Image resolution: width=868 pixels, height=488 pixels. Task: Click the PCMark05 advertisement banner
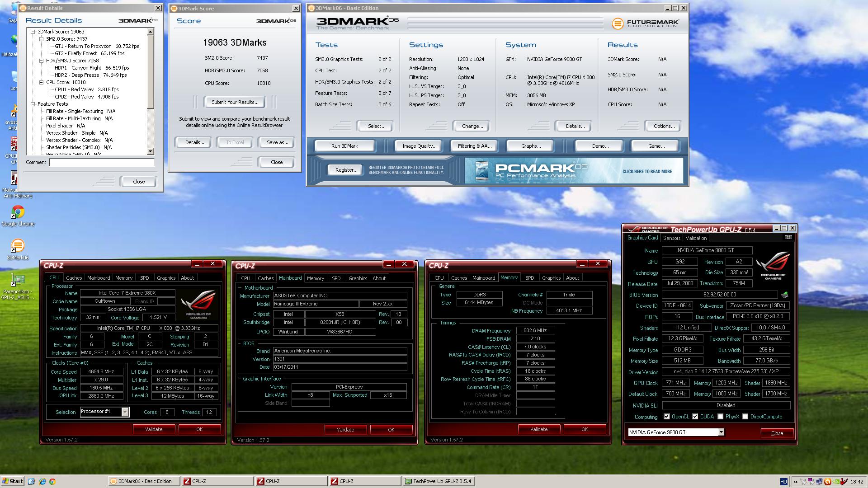tap(574, 171)
